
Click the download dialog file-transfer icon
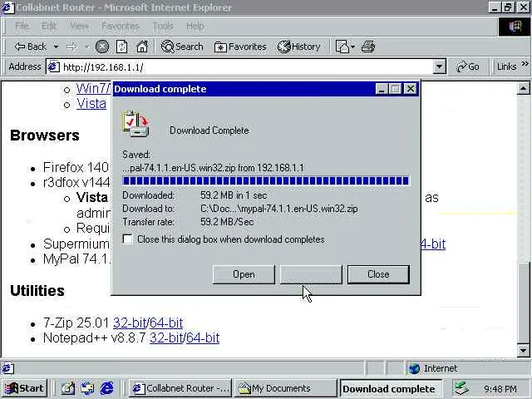click(135, 124)
